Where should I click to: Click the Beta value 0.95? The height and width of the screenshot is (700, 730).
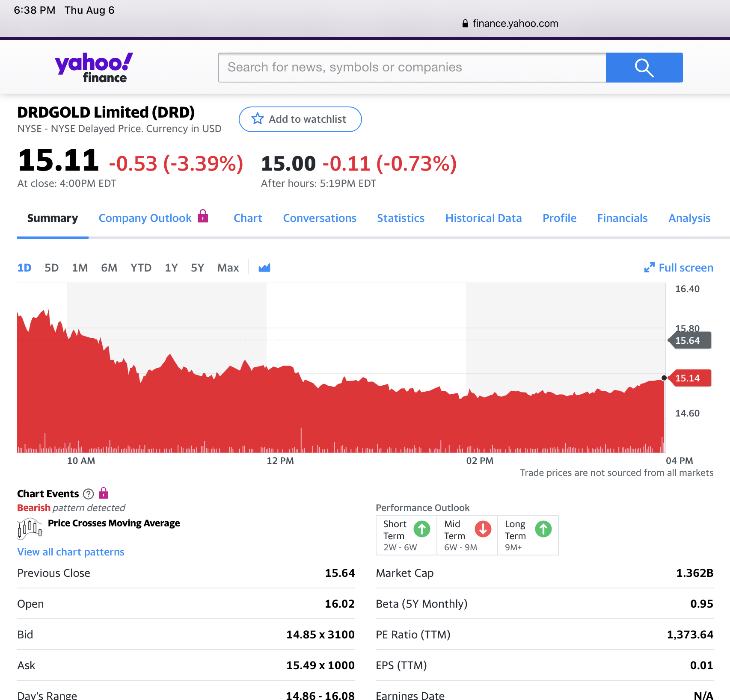(702, 604)
